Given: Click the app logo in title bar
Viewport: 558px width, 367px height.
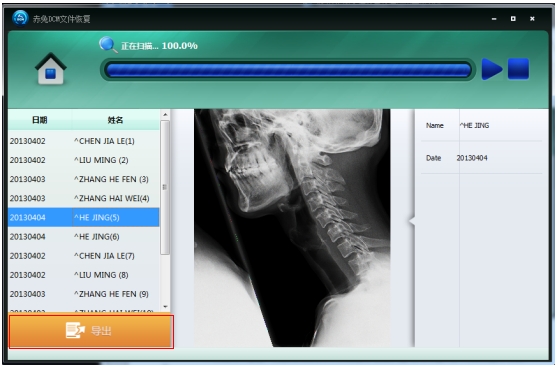Looking at the screenshot, I should point(20,18).
